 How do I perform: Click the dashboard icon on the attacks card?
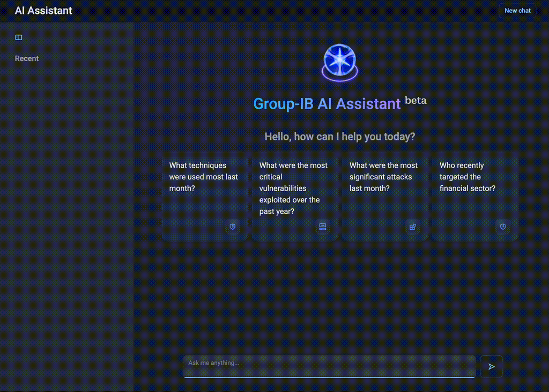412,227
